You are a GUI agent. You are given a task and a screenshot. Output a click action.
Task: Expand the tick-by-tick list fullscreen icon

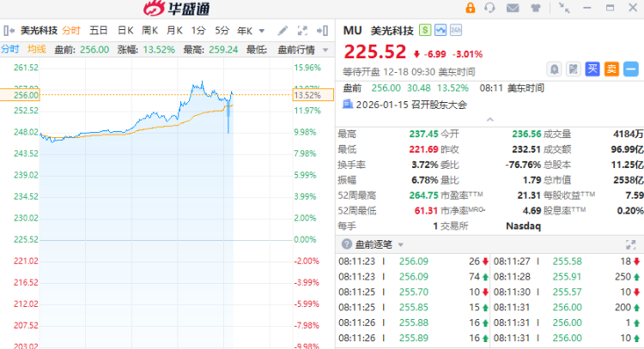tap(630, 245)
